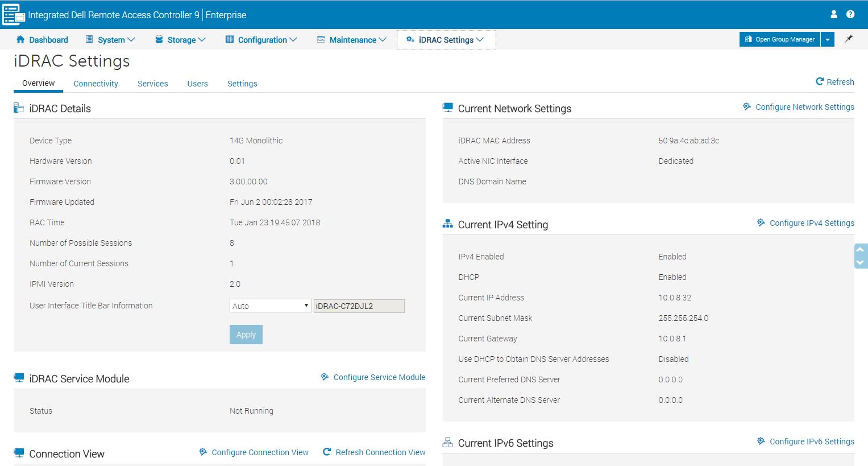Click the Open Group Manager button

[x=779, y=40]
